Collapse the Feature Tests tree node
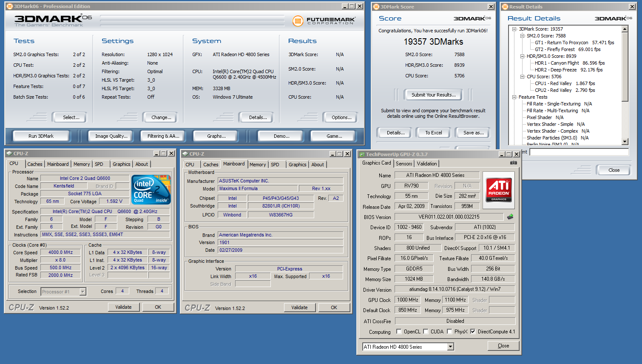 [514, 97]
